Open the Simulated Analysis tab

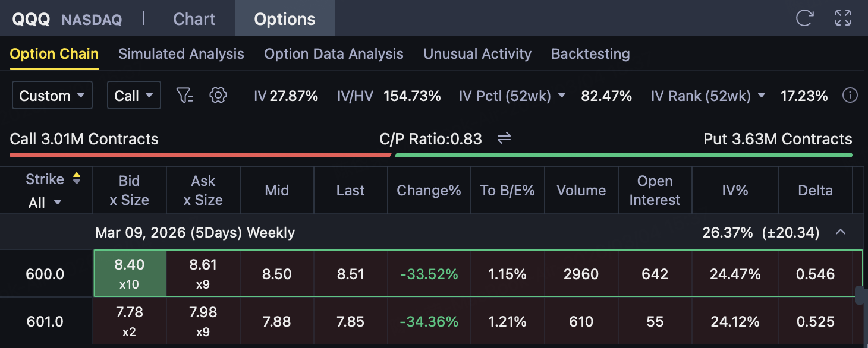coord(181,54)
